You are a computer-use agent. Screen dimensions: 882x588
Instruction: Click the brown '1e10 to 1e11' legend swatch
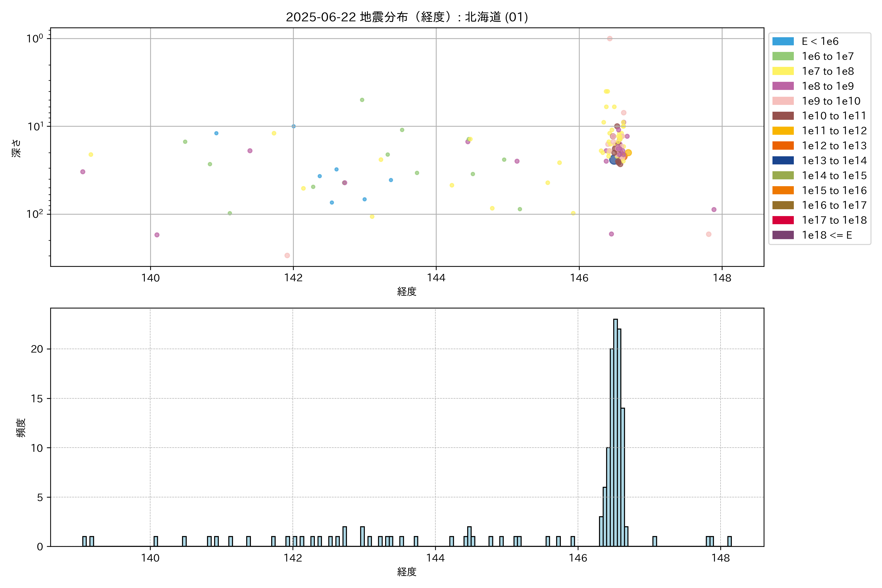coord(783,116)
